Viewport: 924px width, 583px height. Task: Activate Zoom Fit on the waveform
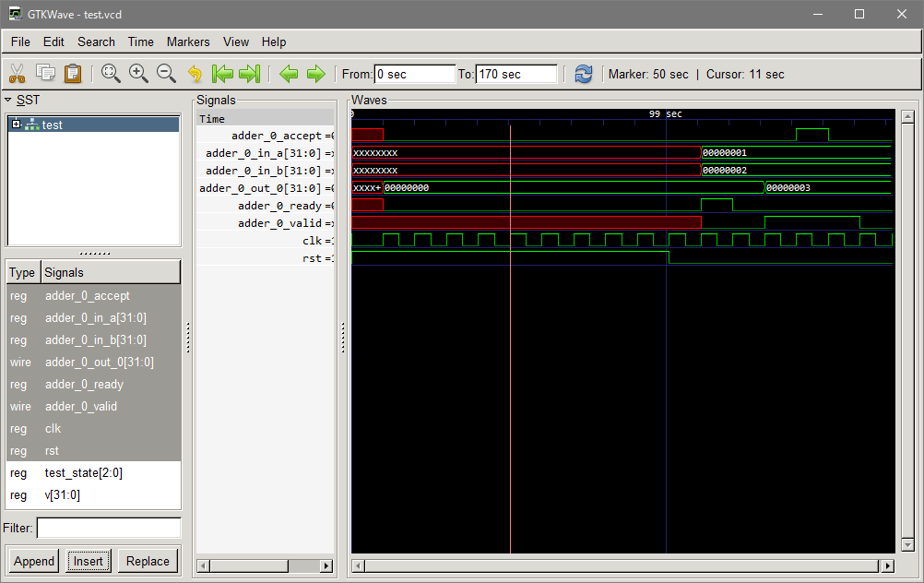coord(111,74)
